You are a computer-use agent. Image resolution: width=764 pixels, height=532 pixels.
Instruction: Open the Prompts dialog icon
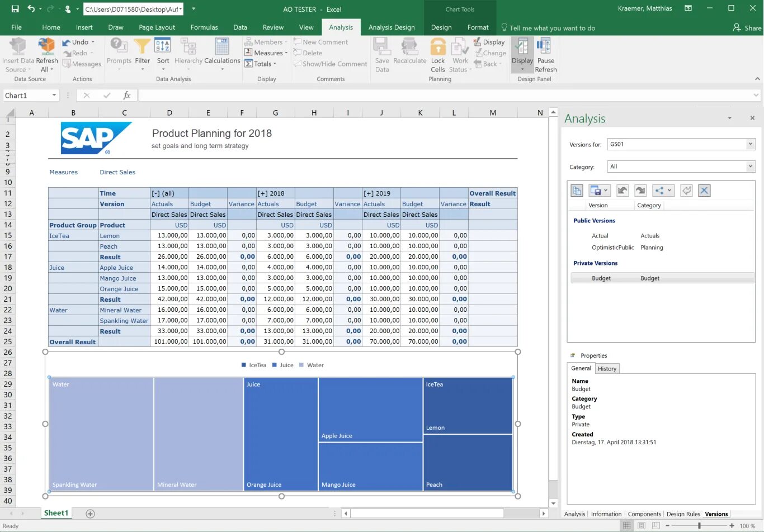click(119, 46)
